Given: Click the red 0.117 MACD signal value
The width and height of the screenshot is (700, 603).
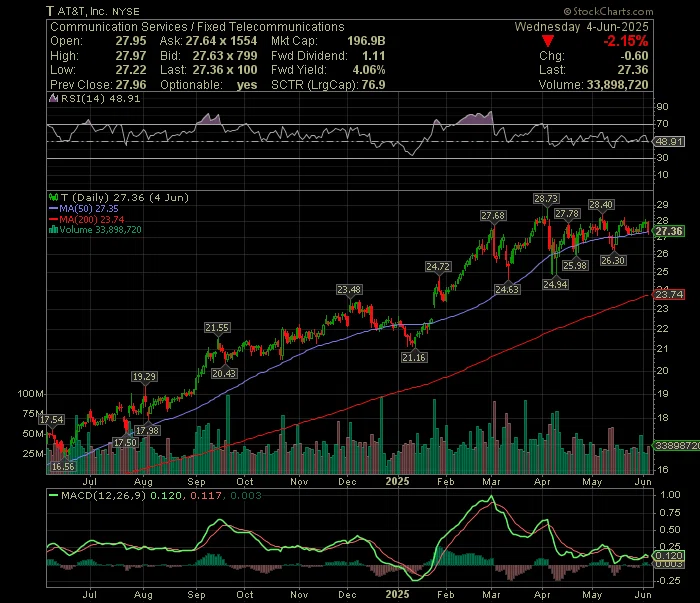Looking at the screenshot, I should tap(206, 495).
